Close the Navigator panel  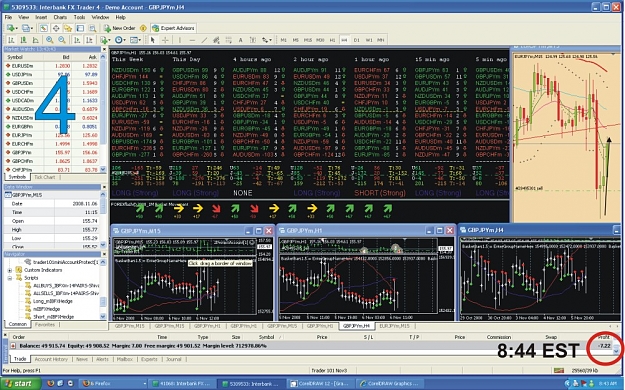pos(104,254)
